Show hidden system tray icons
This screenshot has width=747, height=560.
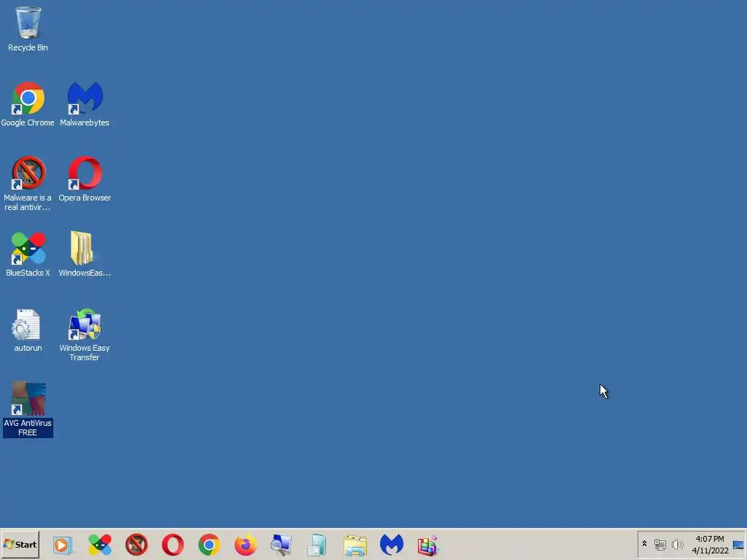(645, 544)
